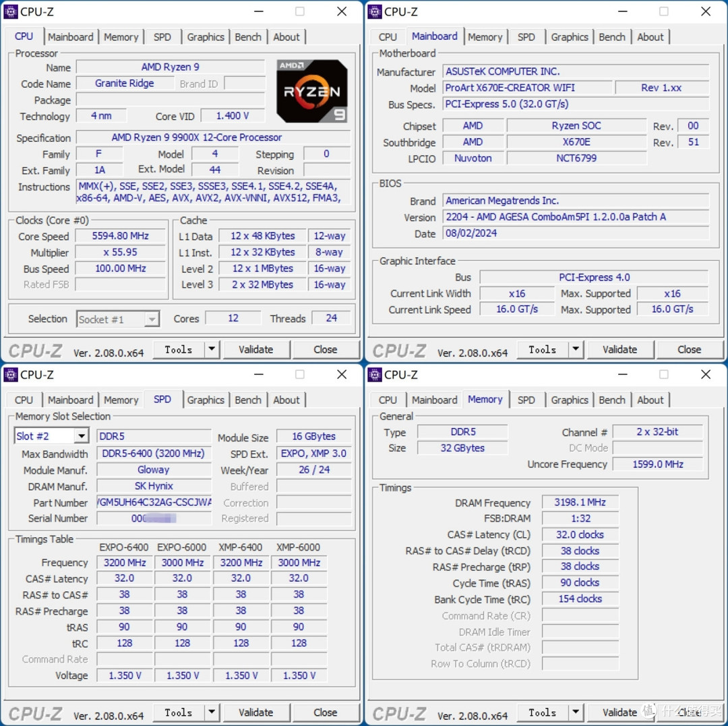Switch to the Graphics tab
Screen dimensions: 728x726
pos(206,37)
